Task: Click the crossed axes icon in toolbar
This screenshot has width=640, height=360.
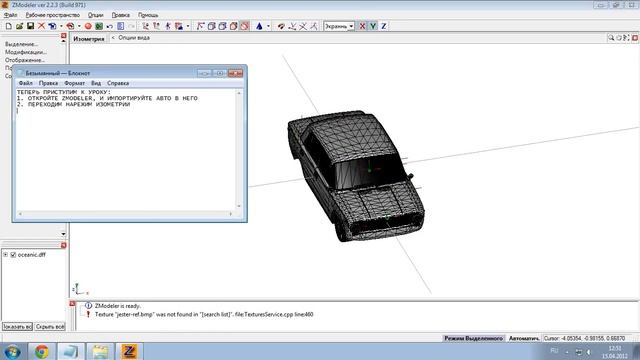Action: (303, 26)
